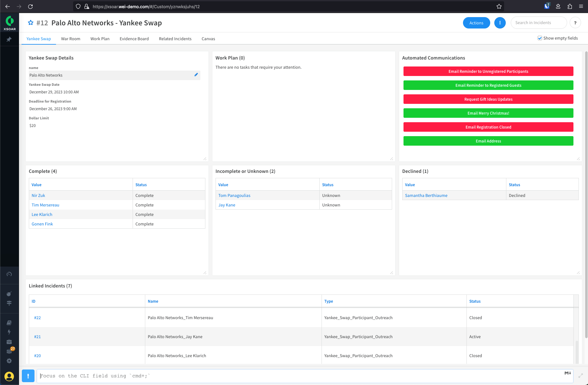
Task: Edit the name field using the pencil icon
Action: (196, 75)
